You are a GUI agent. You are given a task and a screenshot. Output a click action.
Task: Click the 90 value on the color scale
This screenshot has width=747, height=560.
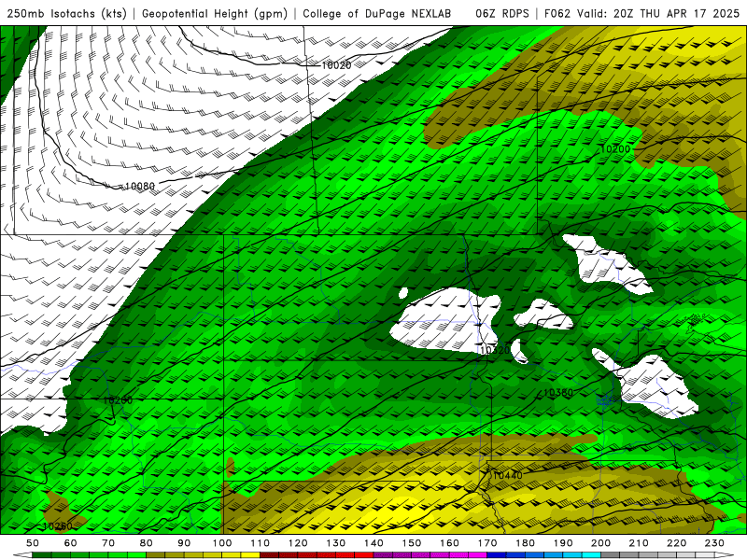(184, 543)
